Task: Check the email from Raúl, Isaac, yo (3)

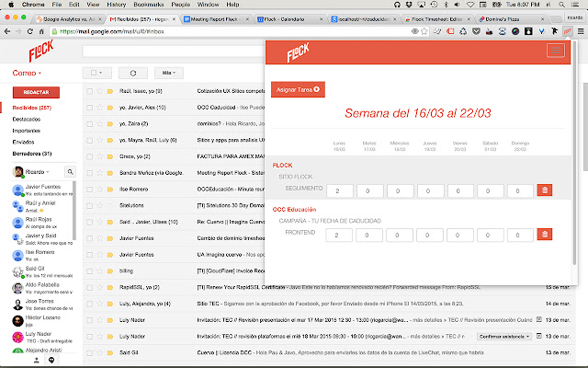Action: click(x=89, y=91)
